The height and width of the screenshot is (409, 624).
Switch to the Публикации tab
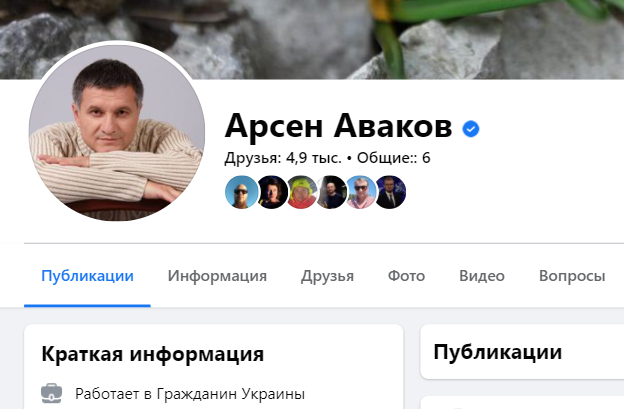88,276
